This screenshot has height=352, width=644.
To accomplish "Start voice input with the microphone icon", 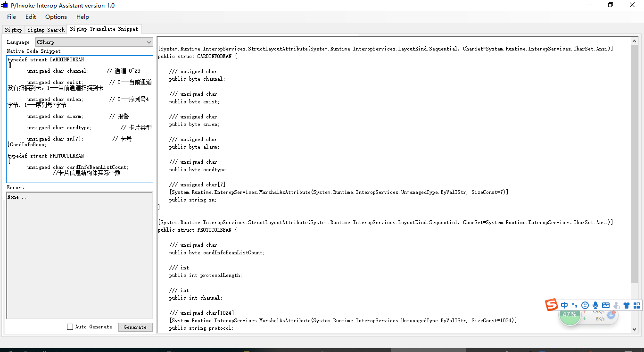I will [x=596, y=305].
